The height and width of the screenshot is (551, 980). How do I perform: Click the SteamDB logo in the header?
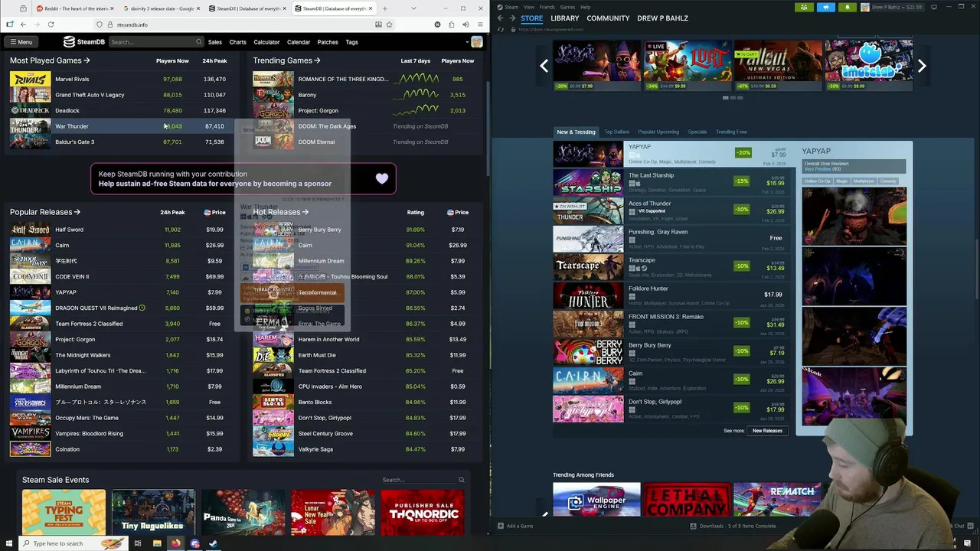[84, 42]
